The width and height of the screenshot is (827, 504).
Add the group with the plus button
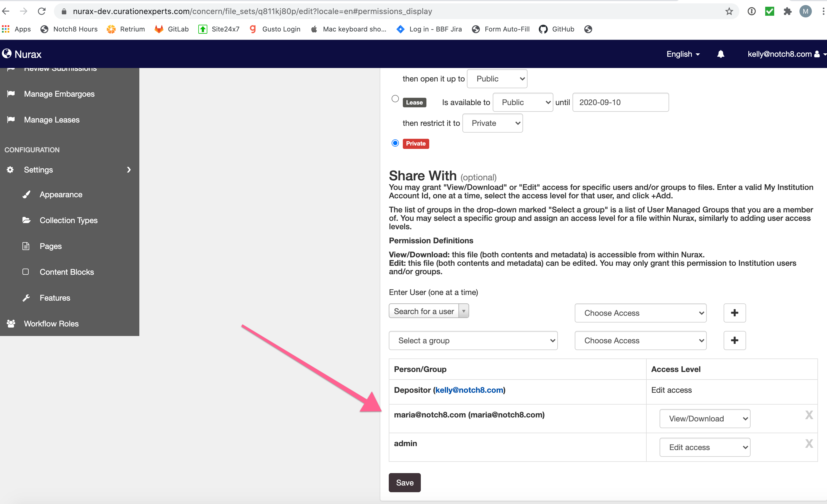point(734,340)
